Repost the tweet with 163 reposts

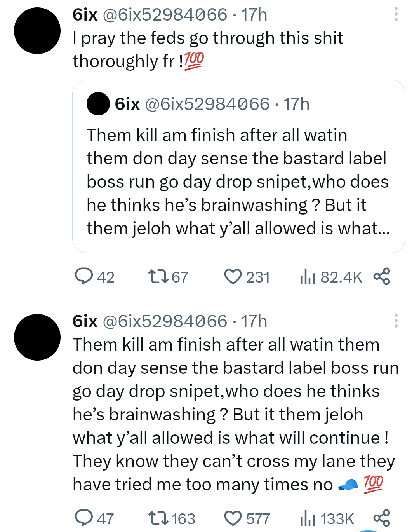click(x=158, y=518)
